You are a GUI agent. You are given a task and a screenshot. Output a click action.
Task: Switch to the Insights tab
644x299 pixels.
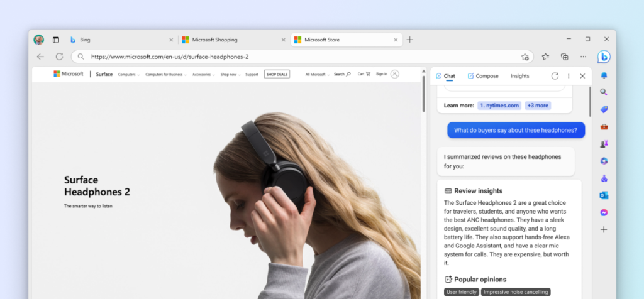coord(520,76)
